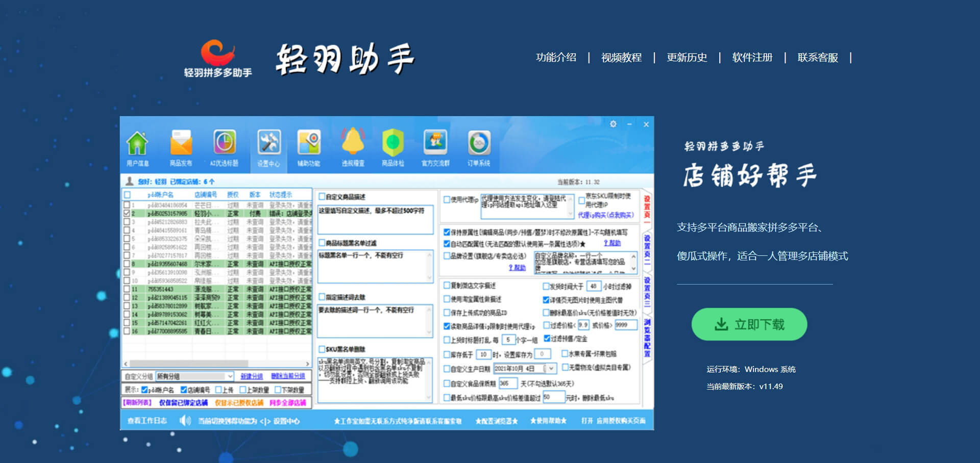Viewport: 980px width, 463px height.
Task: Click 仅显示已授权店铺
Action: pos(239,403)
